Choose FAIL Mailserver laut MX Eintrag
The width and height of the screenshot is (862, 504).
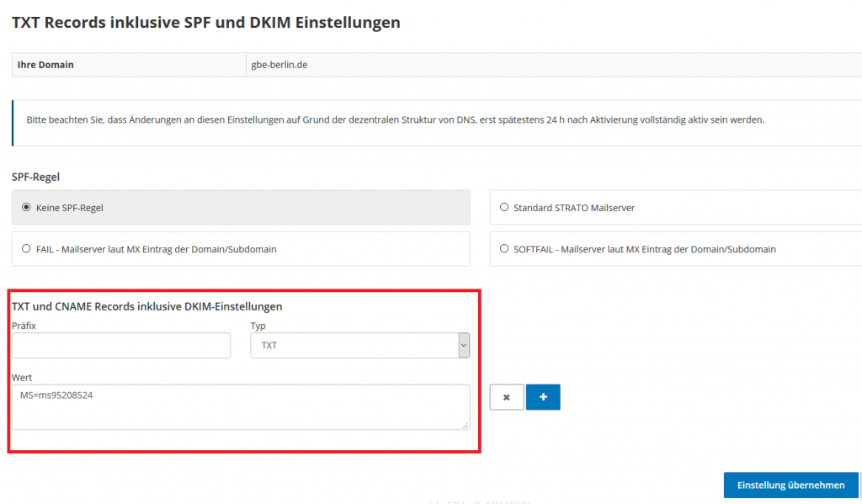coord(26,249)
